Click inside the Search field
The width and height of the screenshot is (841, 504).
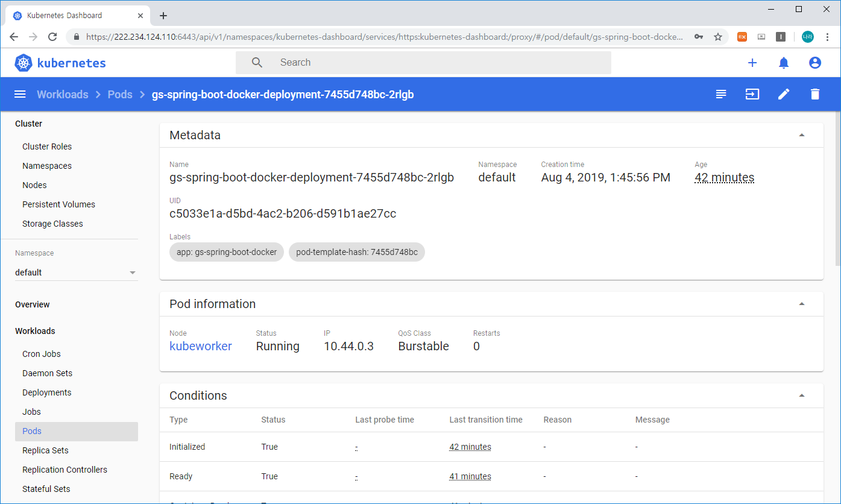click(423, 63)
